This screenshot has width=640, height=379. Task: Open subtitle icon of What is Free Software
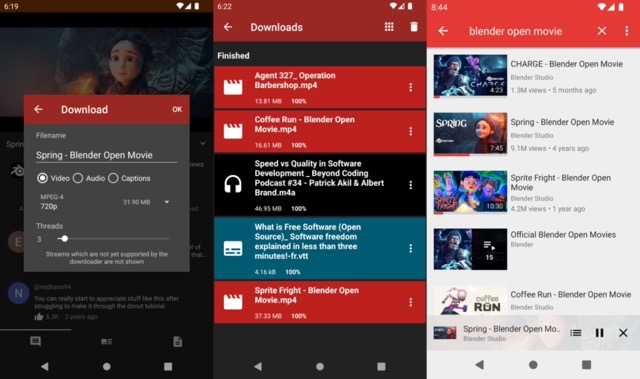233,248
